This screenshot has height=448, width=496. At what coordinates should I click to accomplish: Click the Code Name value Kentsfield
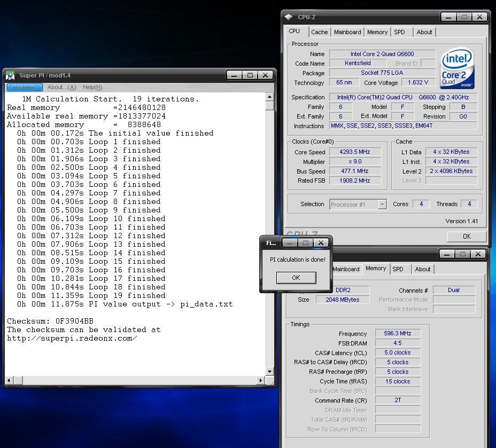tap(358, 63)
